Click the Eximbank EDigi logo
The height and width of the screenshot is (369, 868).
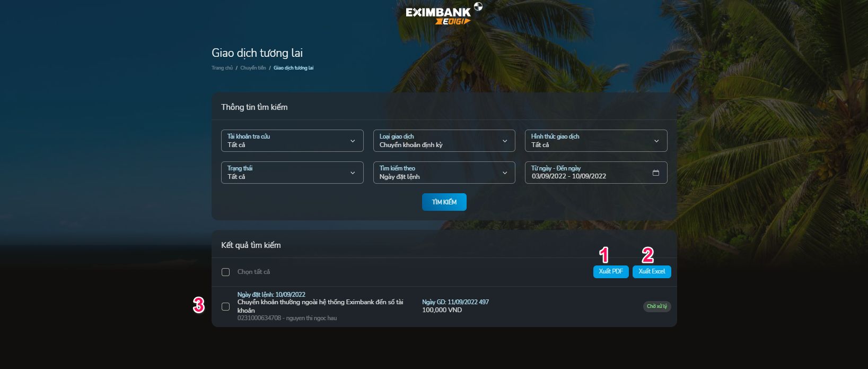[x=438, y=16]
